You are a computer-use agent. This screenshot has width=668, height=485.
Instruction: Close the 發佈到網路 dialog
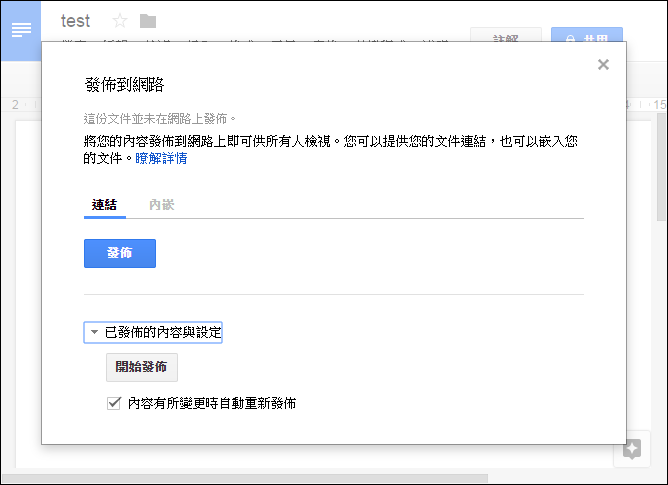[x=603, y=64]
